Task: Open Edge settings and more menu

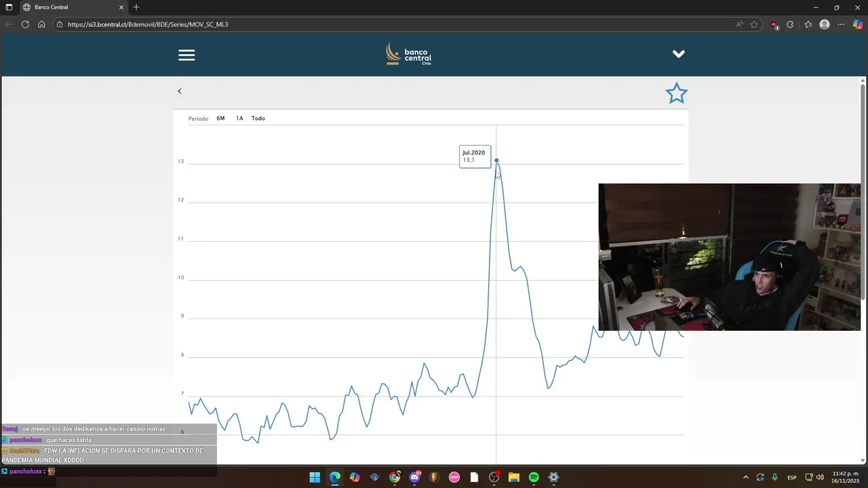Action: coord(841,24)
